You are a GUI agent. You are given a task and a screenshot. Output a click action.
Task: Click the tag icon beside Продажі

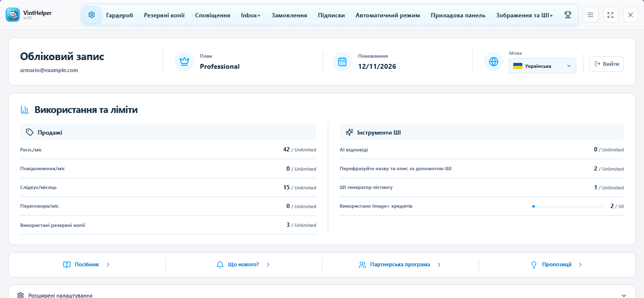coord(30,132)
